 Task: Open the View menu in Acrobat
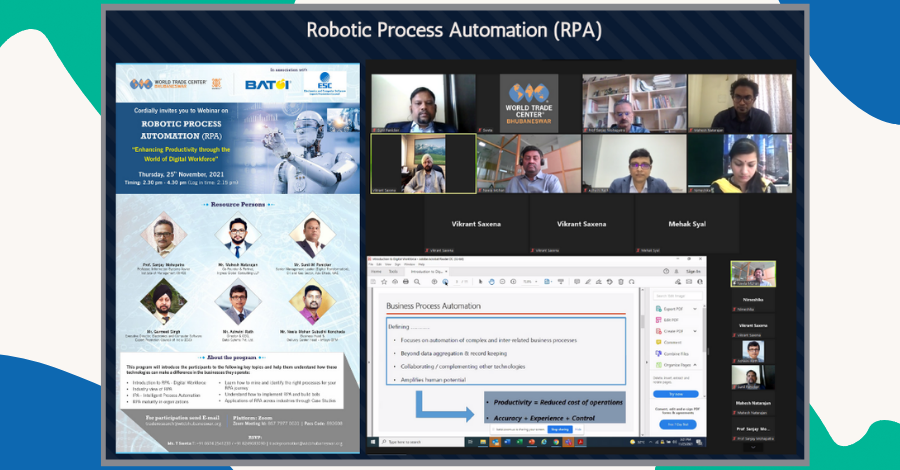click(x=388, y=265)
